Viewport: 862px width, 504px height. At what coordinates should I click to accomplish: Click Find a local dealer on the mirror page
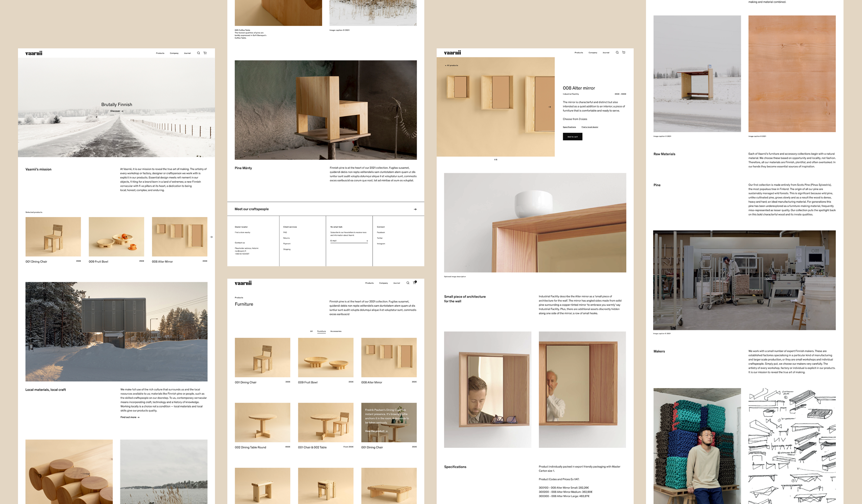[x=590, y=127]
